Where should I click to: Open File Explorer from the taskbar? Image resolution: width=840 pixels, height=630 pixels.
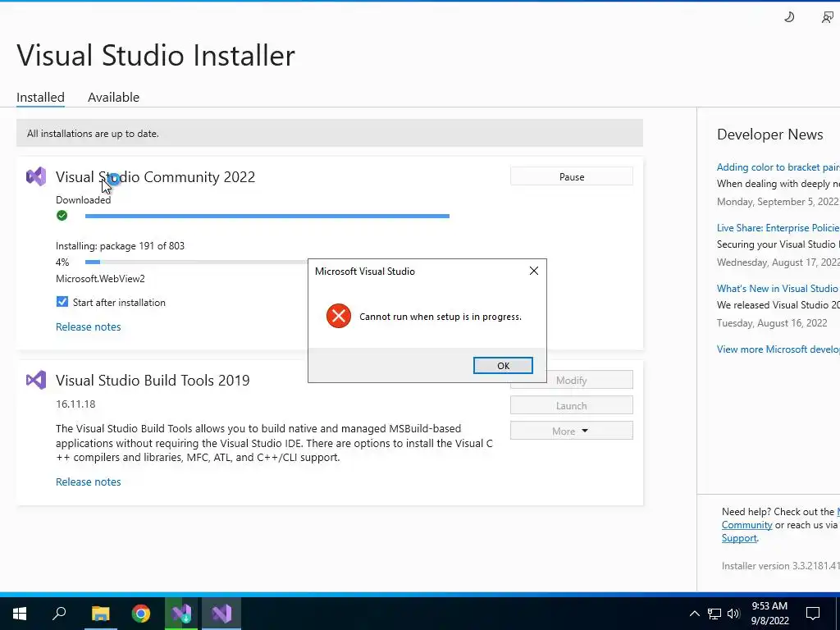coord(100,614)
